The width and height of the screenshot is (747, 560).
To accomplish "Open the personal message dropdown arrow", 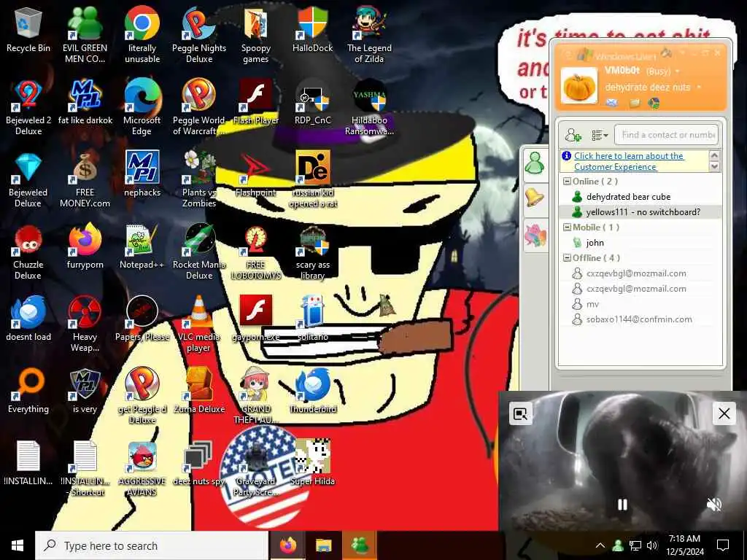I will [x=699, y=87].
